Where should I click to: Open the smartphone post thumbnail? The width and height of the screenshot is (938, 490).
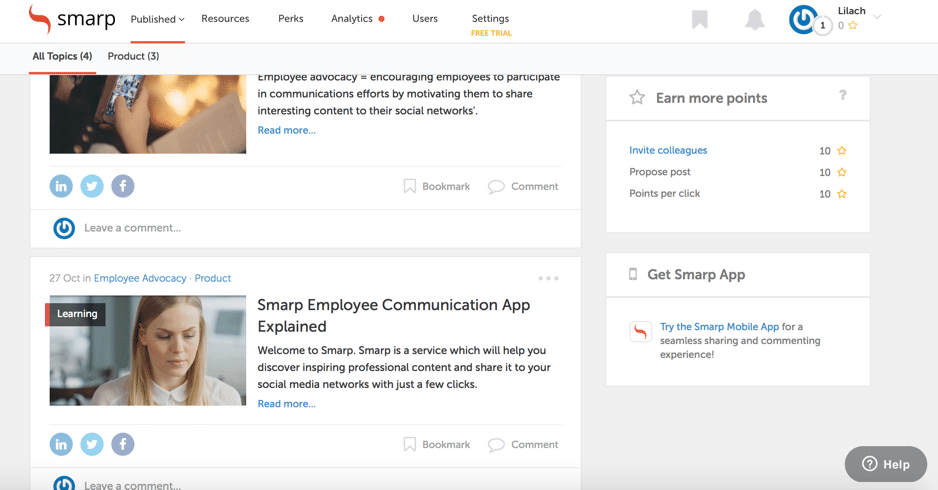(148, 114)
